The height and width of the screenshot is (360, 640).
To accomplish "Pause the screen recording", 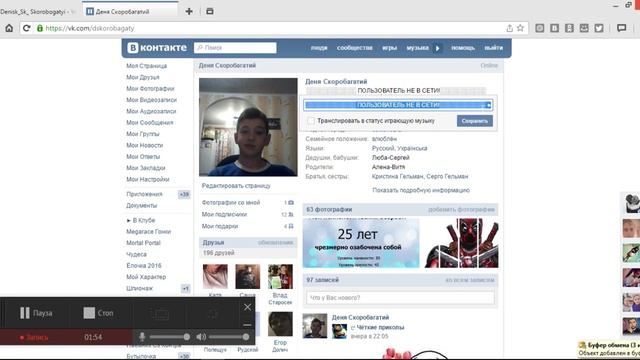I will pyautogui.click(x=36, y=313).
